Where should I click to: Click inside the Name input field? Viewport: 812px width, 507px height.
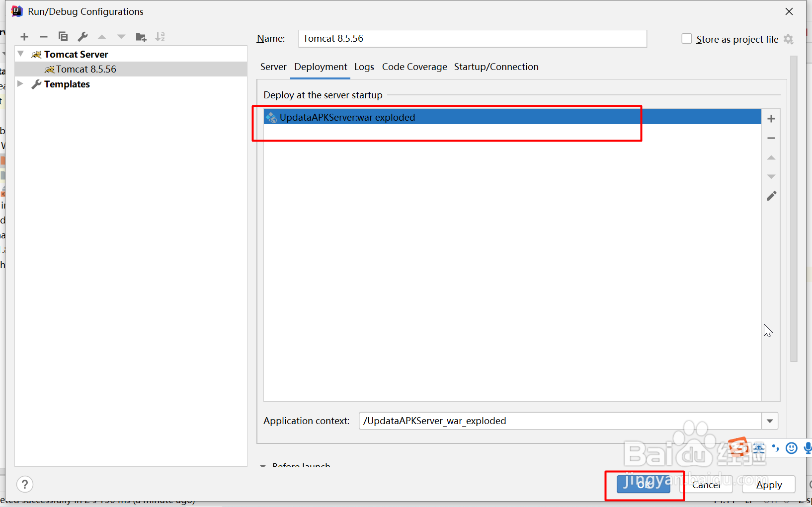click(472, 38)
